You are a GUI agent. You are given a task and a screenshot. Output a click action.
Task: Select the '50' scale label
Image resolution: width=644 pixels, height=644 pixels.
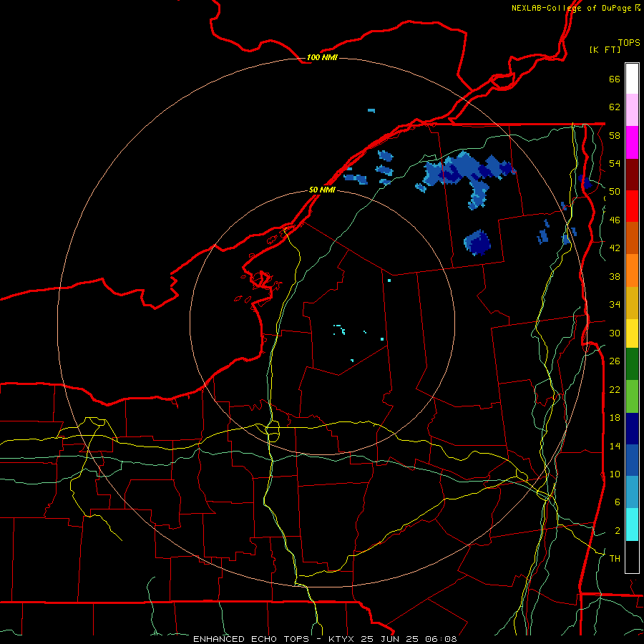pyautogui.click(x=615, y=192)
